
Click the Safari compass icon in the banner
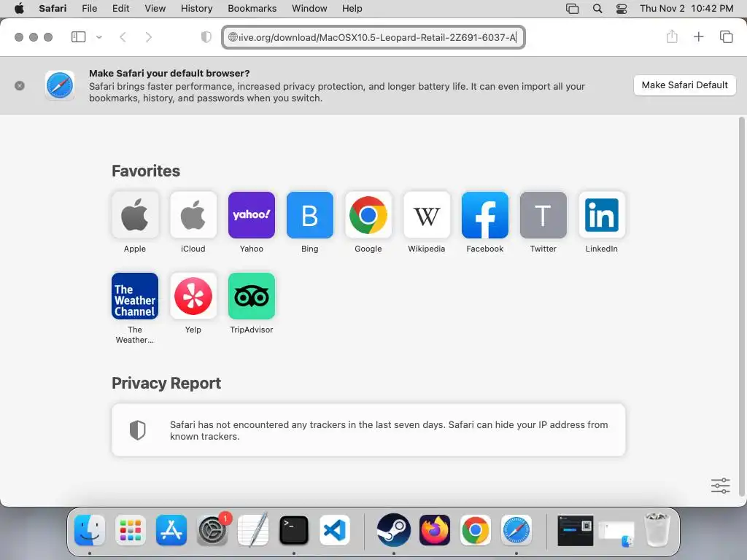(x=60, y=86)
